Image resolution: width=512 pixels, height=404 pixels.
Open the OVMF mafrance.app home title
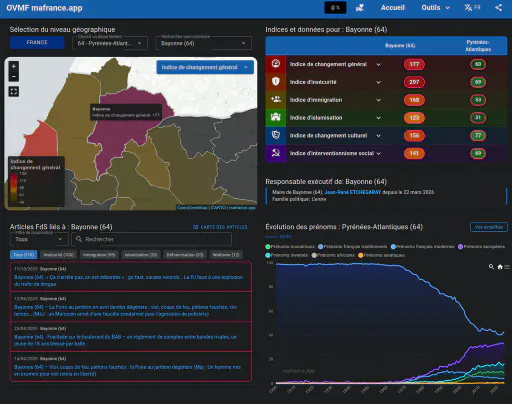[44, 8]
